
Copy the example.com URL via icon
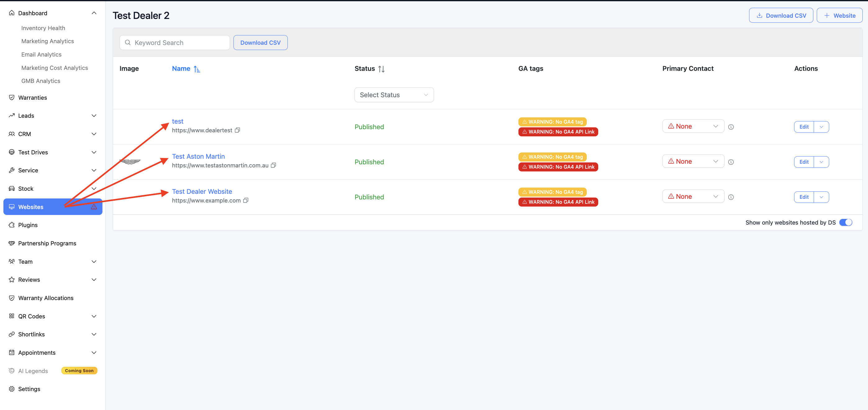[x=246, y=200]
